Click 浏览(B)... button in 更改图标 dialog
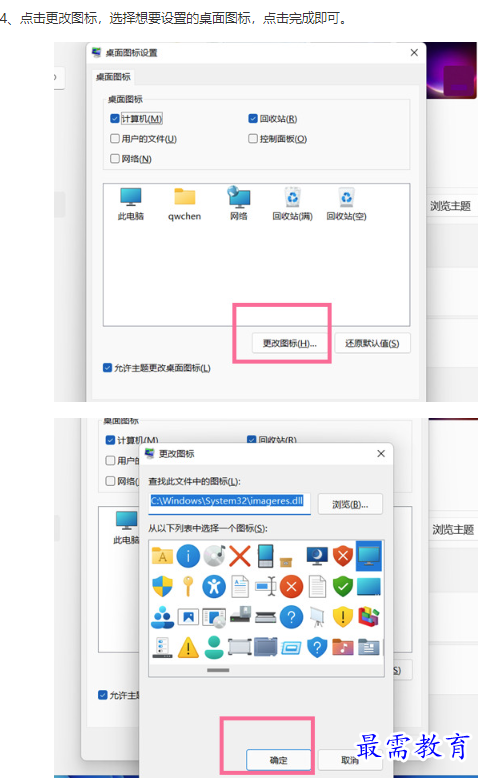The image size is (478, 778). pyautogui.click(x=350, y=505)
